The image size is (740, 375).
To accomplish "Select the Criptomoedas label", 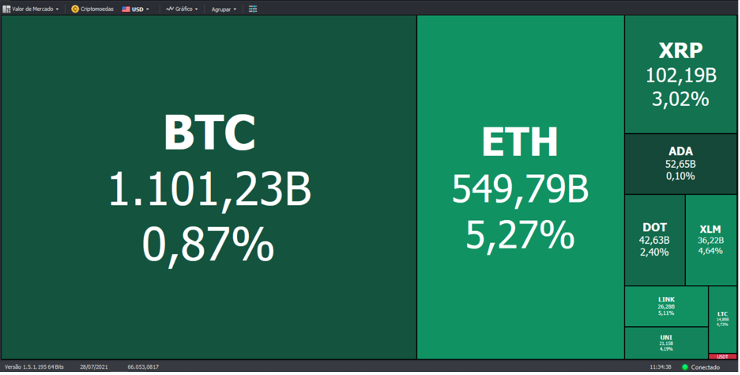I will tap(97, 9).
